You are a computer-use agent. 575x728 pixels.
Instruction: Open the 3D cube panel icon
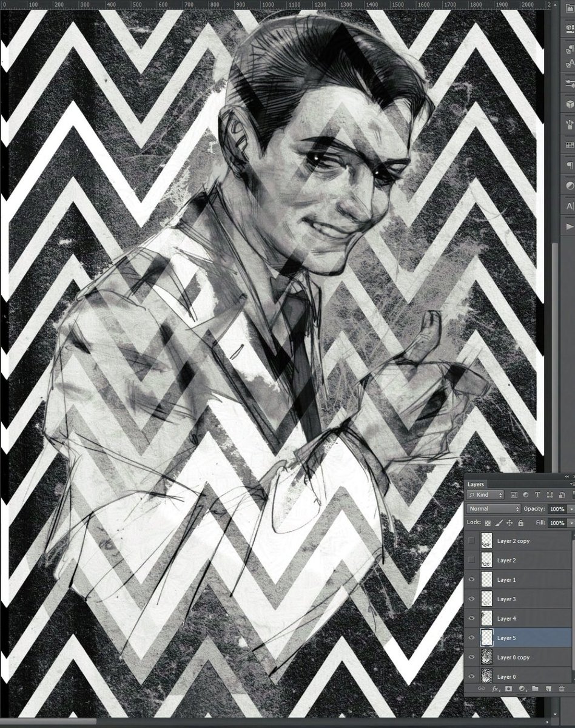(x=570, y=104)
